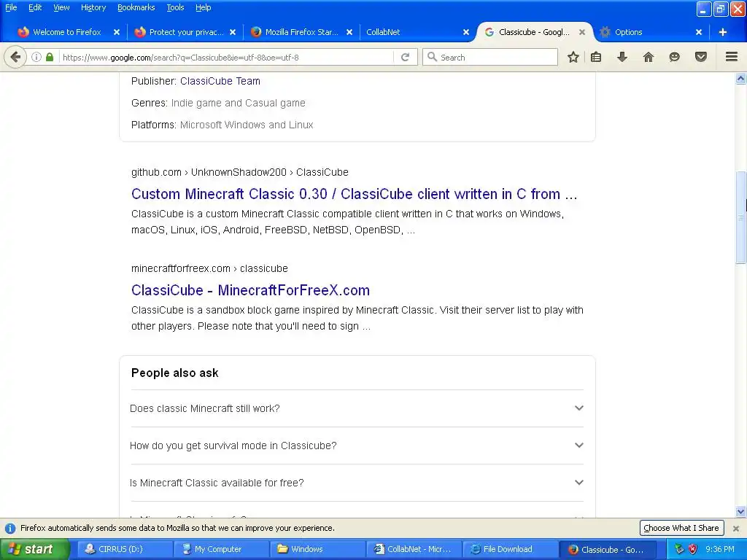Click the info icon in notification bar
Screen dimensions: 747x560
[10, 528]
